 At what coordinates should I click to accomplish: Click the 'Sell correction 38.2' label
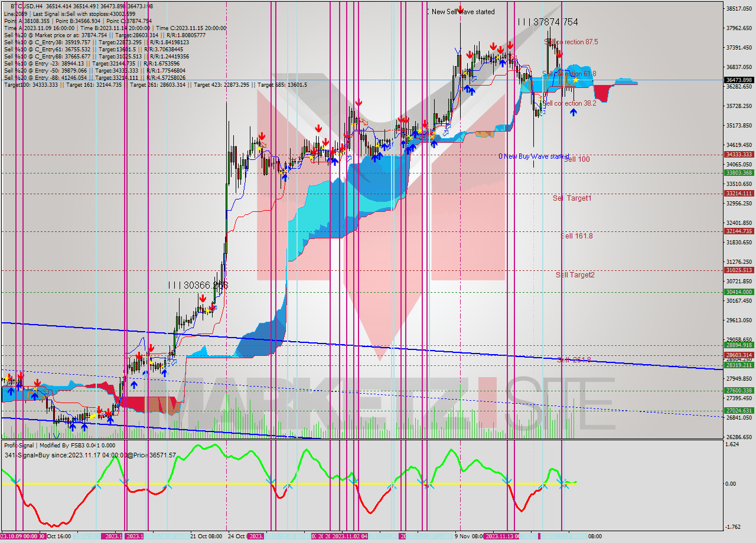tap(569, 103)
